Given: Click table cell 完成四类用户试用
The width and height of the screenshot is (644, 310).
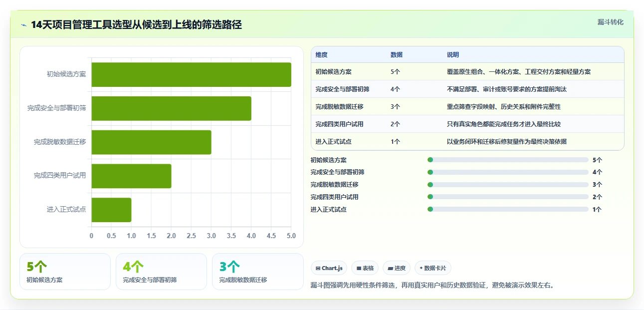Looking at the screenshot, I should 339,124.
